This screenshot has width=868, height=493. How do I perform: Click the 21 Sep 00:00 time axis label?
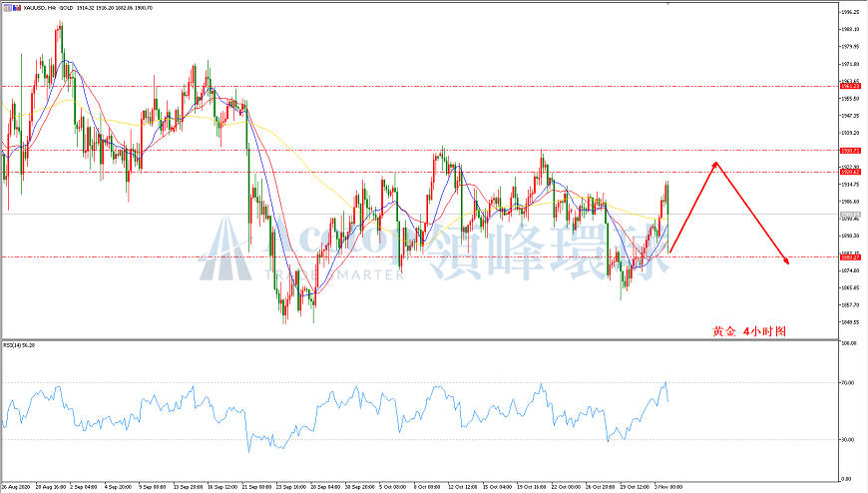pos(256,487)
